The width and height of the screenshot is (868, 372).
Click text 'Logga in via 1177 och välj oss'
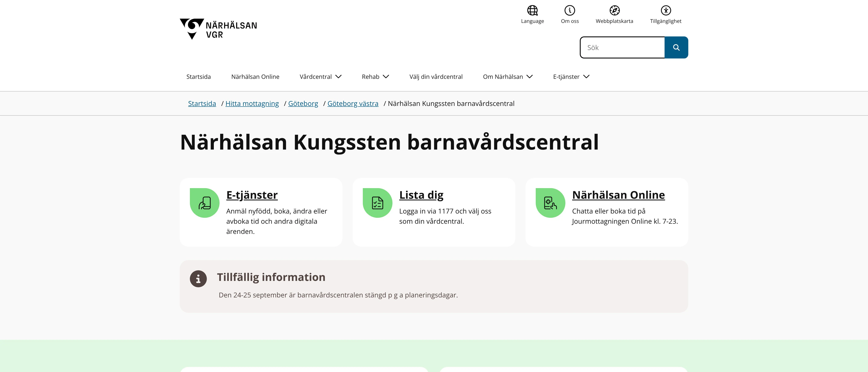click(x=445, y=211)
